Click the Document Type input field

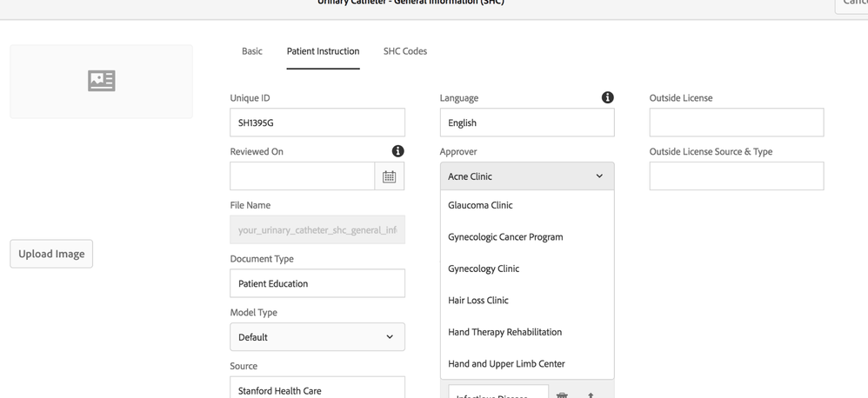coord(317,283)
